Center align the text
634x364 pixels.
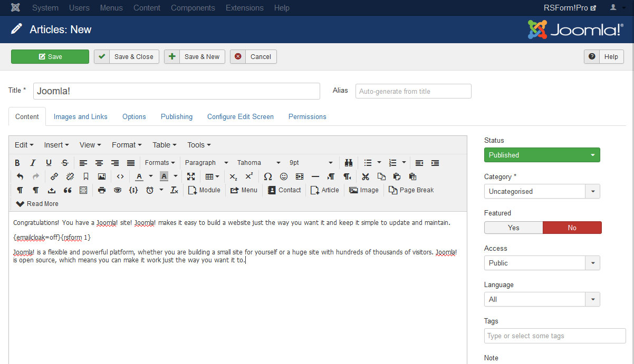tap(99, 163)
